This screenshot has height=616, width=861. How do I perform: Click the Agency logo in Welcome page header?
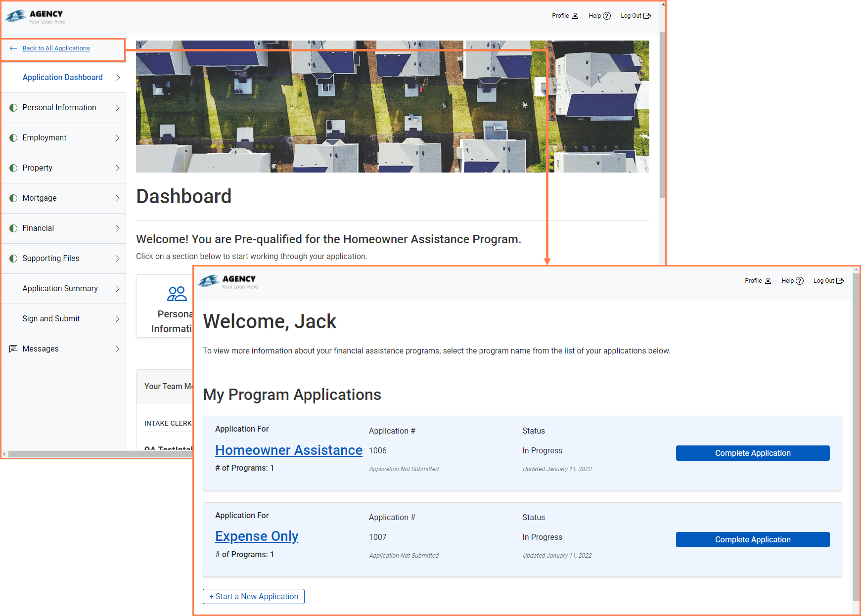tap(228, 281)
